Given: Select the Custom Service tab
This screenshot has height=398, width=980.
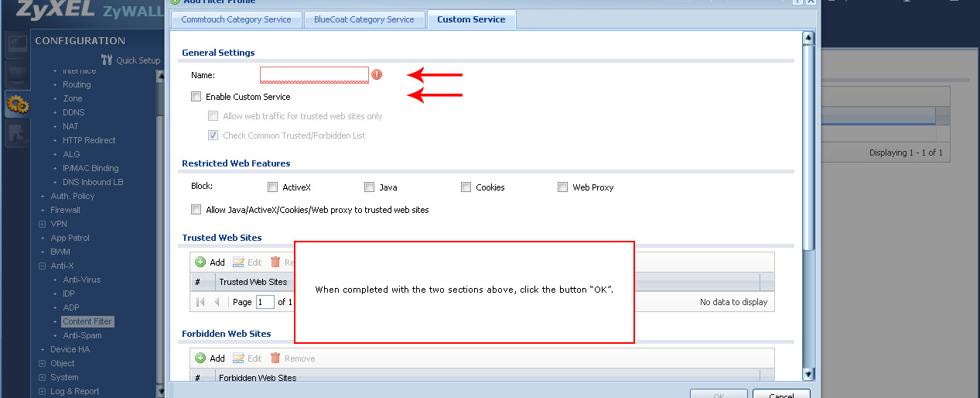Looking at the screenshot, I should (471, 19).
